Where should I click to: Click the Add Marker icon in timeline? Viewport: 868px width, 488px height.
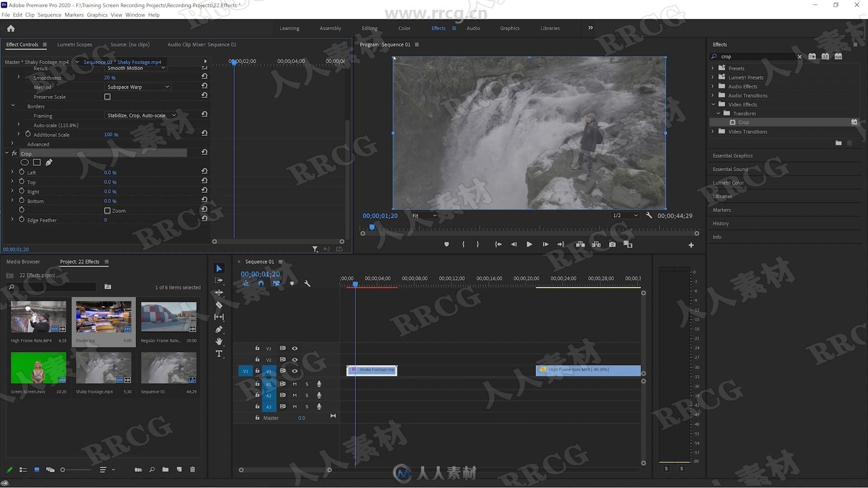click(292, 284)
